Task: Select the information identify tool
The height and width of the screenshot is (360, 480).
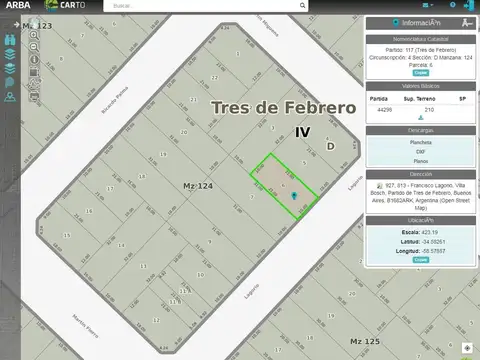Action: coord(34,60)
